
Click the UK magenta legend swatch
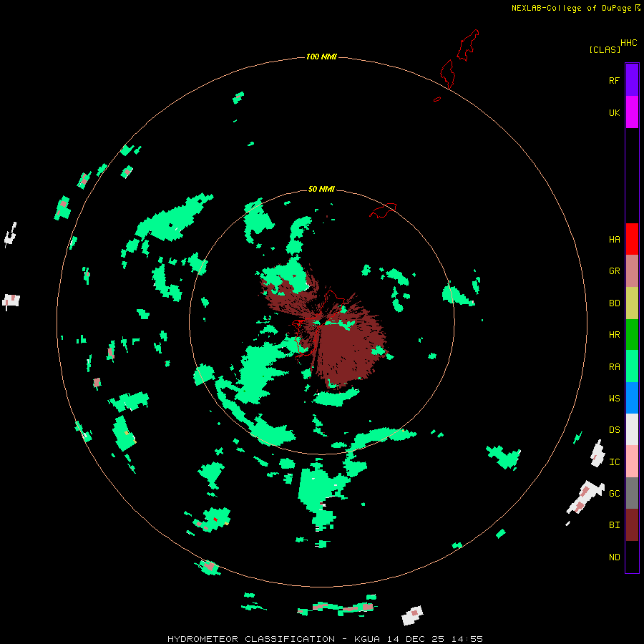pyautogui.click(x=632, y=112)
